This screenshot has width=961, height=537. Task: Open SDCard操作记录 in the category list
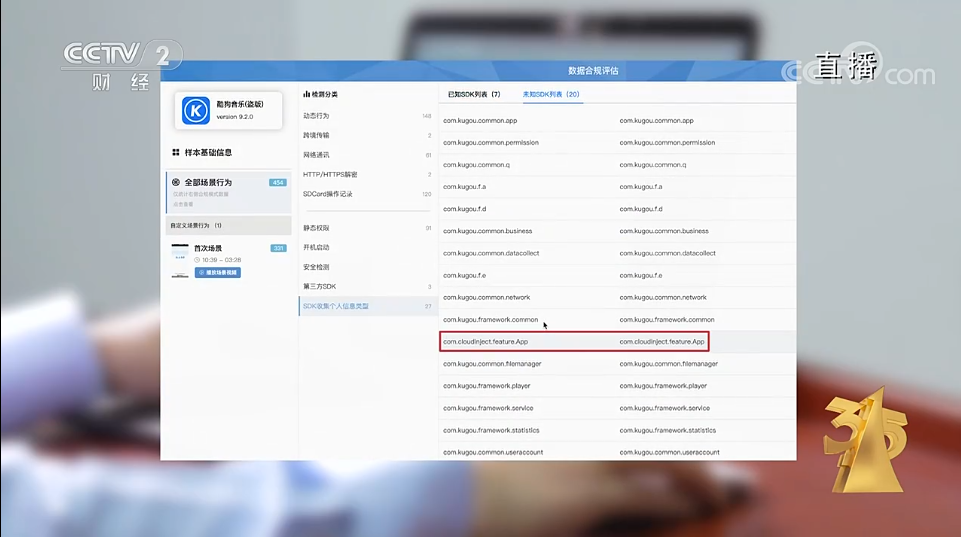pyautogui.click(x=327, y=194)
